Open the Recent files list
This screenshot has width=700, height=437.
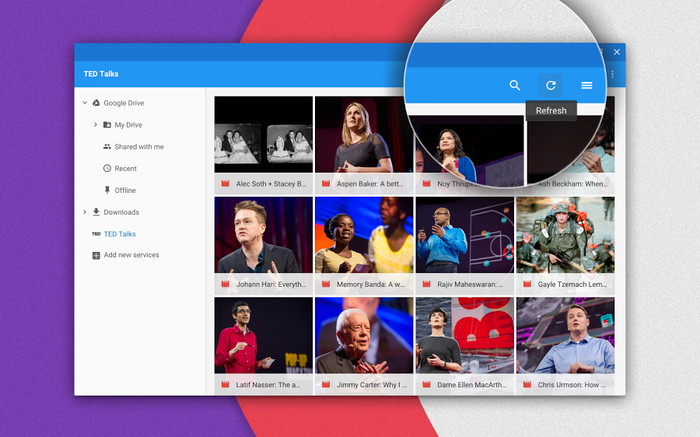(x=125, y=168)
